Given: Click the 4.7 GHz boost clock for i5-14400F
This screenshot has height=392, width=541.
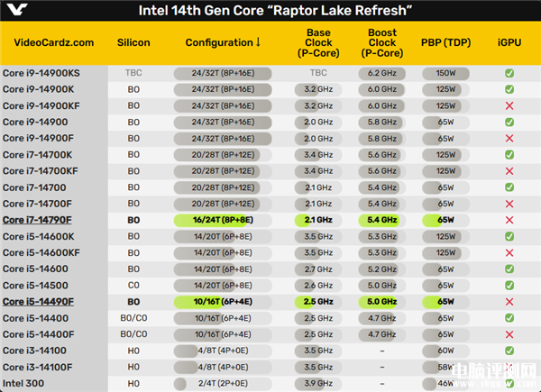Looking at the screenshot, I should click(382, 334).
